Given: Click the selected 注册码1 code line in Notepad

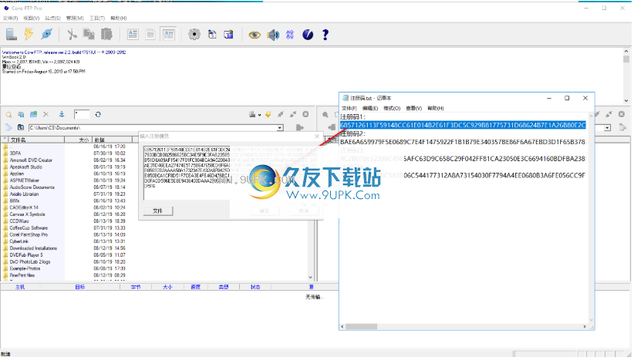Looking at the screenshot, I should click(x=463, y=125).
